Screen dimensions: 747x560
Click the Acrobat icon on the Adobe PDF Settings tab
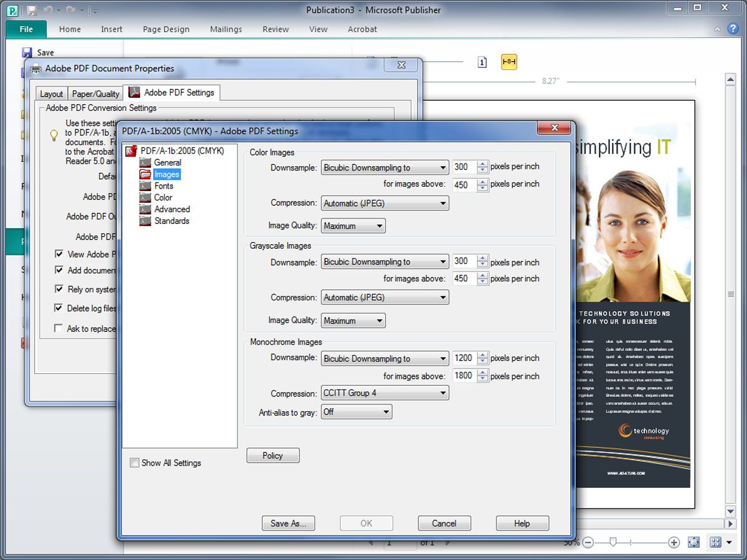point(134,92)
